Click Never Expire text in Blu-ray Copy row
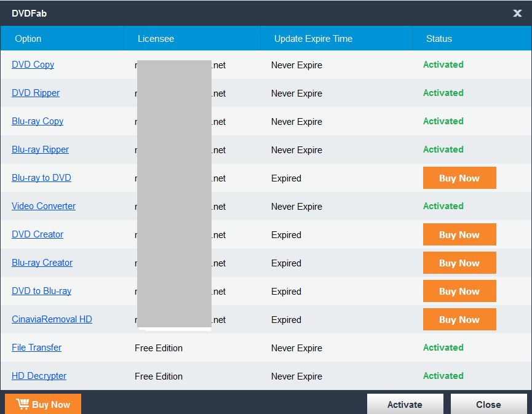This screenshot has height=414, width=532. [x=296, y=122]
